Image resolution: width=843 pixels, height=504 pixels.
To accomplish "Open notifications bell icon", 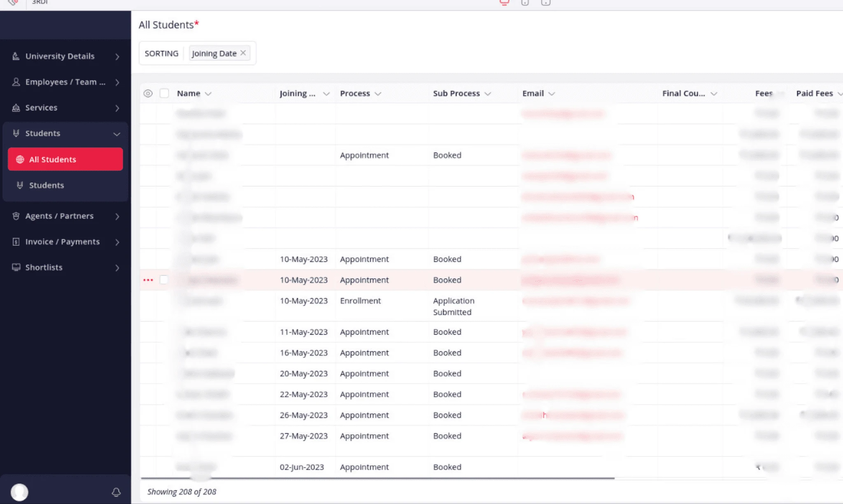I will pos(116,492).
